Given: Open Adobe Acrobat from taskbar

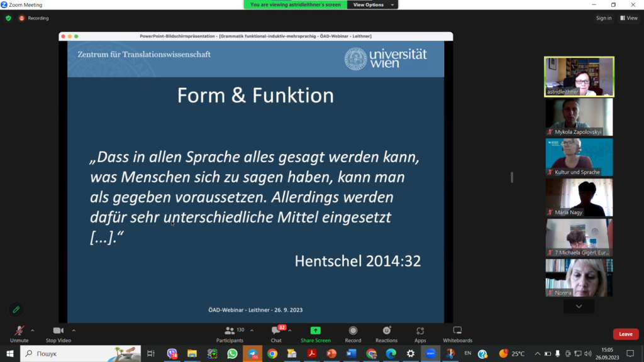Looking at the screenshot, I should pos(312,353).
